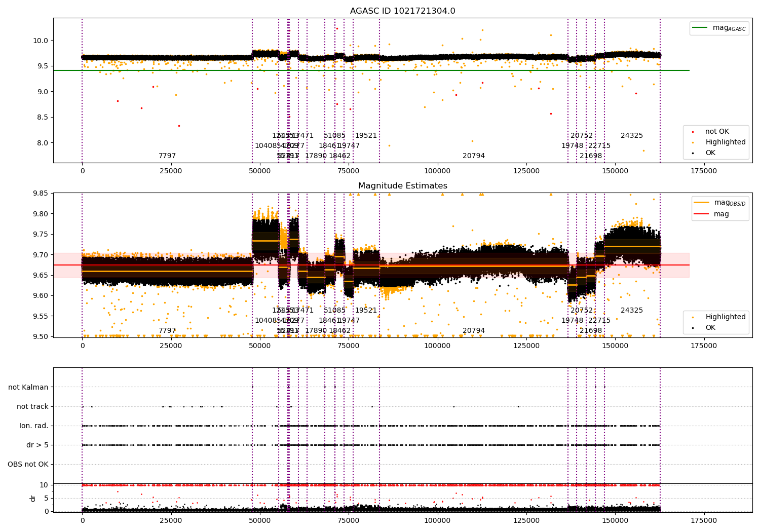Image resolution: width=760 pixels, height=532 pixels.
Task: Click the 9.0 tick on top plot
Action: pyautogui.click(x=42, y=92)
